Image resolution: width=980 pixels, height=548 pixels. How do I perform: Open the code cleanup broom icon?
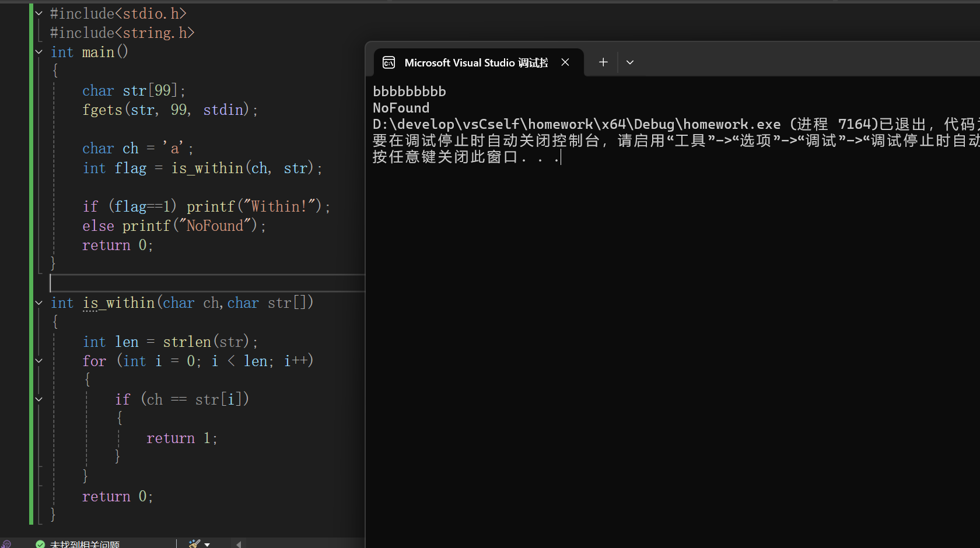pos(194,544)
